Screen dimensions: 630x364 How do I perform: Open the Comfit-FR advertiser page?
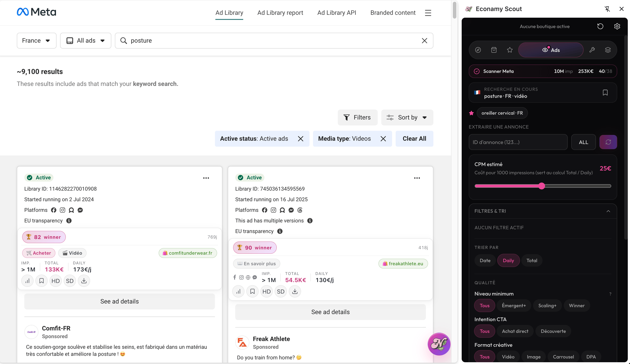[x=56, y=328]
